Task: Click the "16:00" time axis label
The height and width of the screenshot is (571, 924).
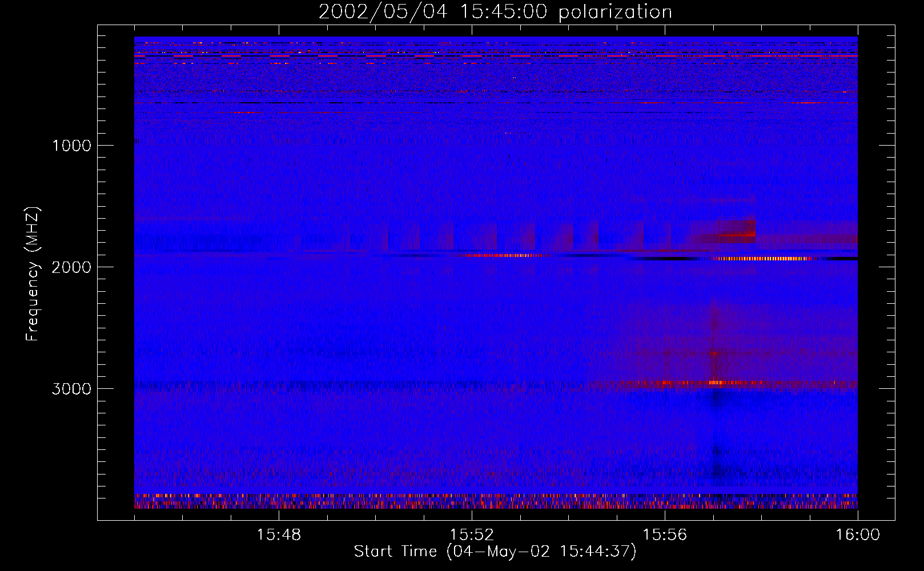Action: (858, 535)
